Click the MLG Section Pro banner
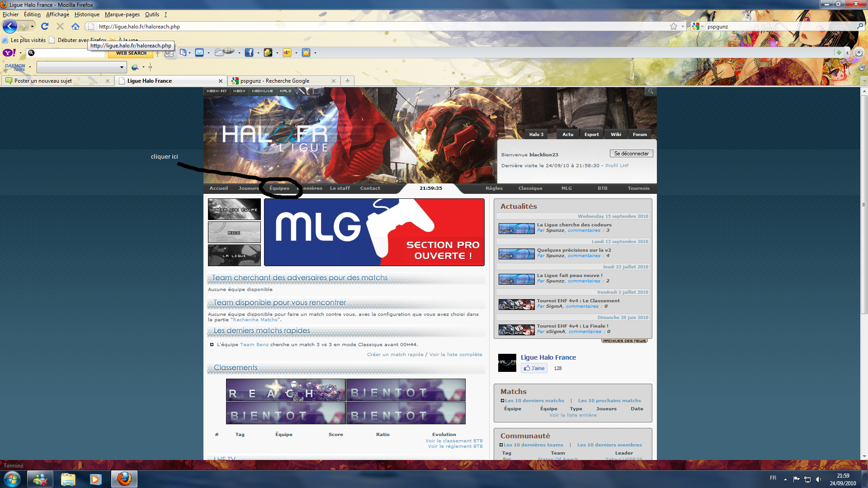868x488 pixels. (374, 232)
